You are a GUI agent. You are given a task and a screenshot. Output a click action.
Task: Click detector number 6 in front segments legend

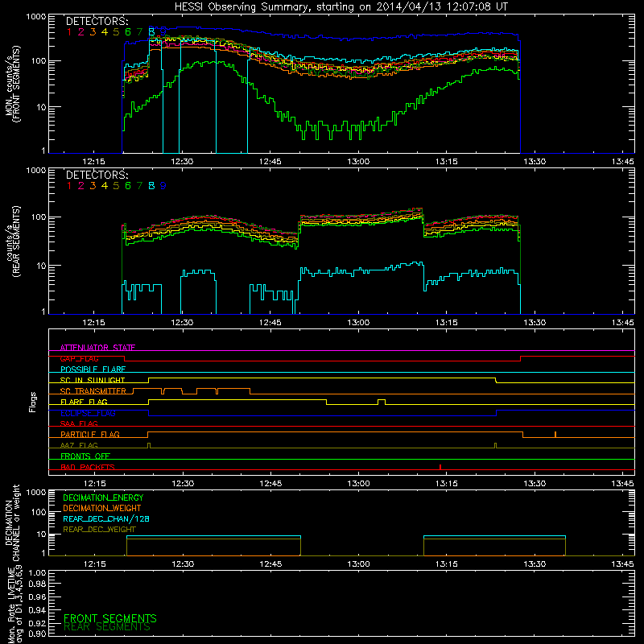[x=128, y=31]
